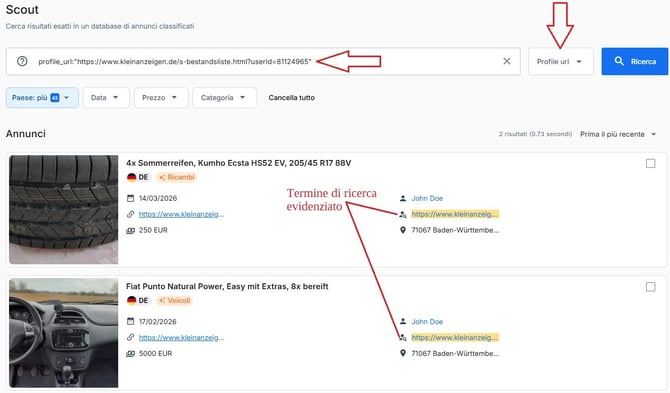Click the link chain icon in Fiat listing
The height and width of the screenshot is (393, 670).
click(130, 338)
